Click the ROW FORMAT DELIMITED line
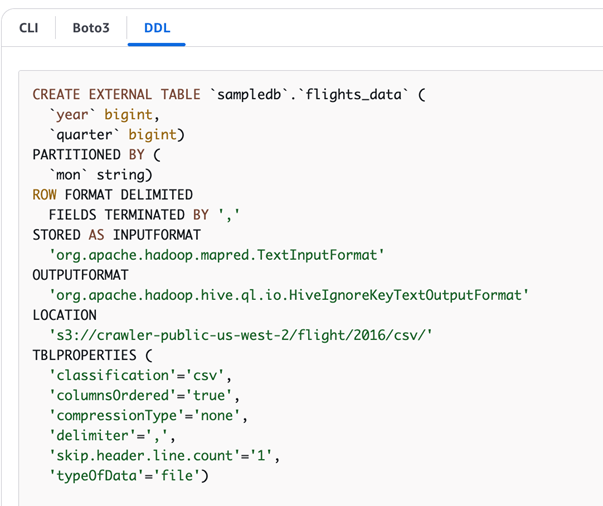603x506 pixels. click(x=112, y=195)
